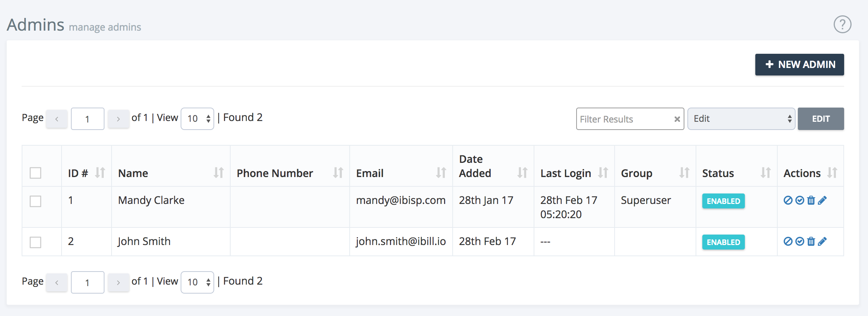Tick John Smith's row checkbox
868x316 pixels.
35,242
